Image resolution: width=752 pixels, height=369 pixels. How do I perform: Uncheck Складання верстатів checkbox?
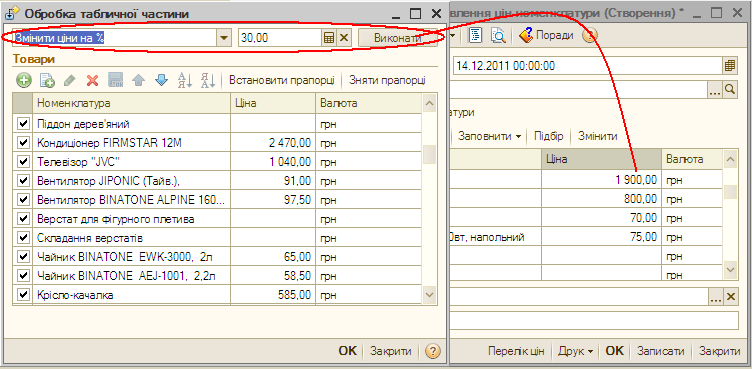23,238
